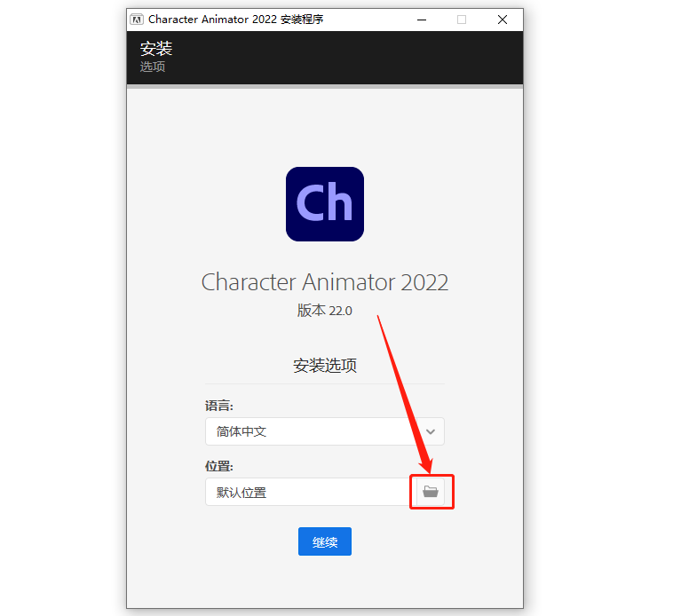Minimize the installer window
Screen dimensions: 673x616
tap(422, 20)
